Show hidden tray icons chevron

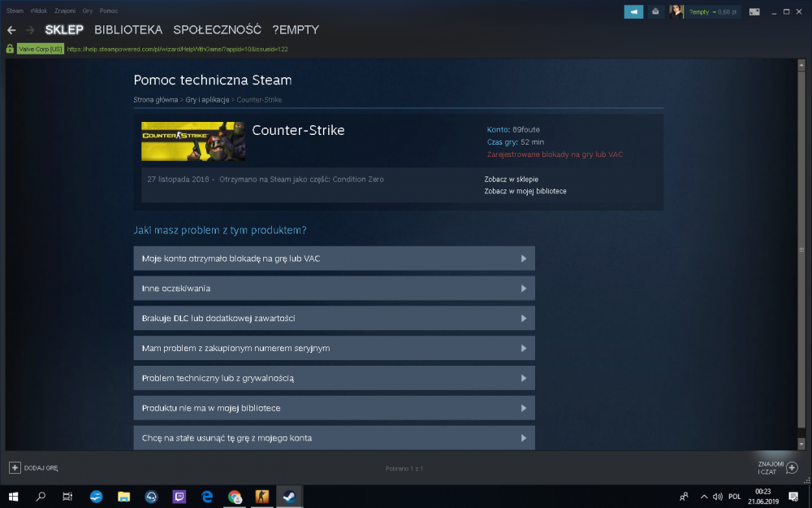704,497
